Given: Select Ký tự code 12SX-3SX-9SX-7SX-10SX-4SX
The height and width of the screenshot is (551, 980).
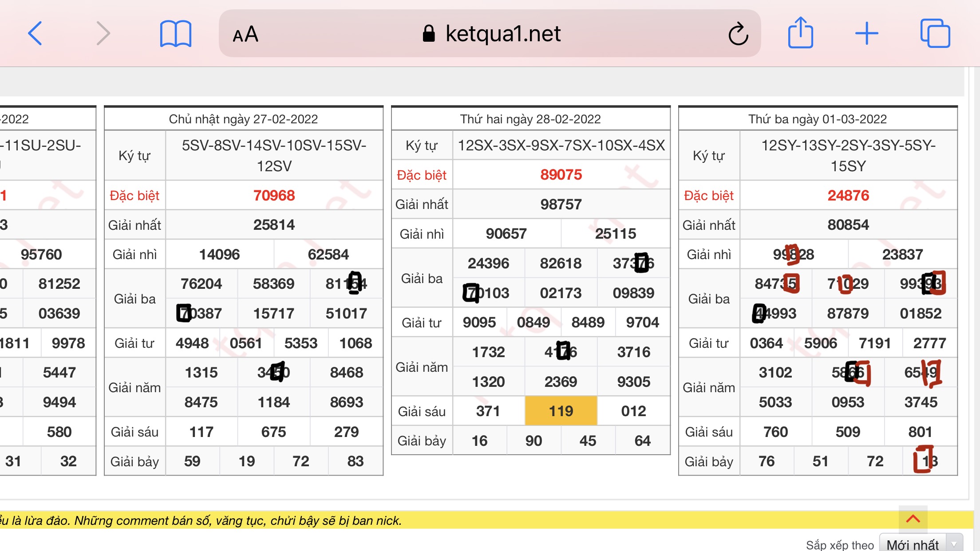Looking at the screenshot, I should [561, 145].
